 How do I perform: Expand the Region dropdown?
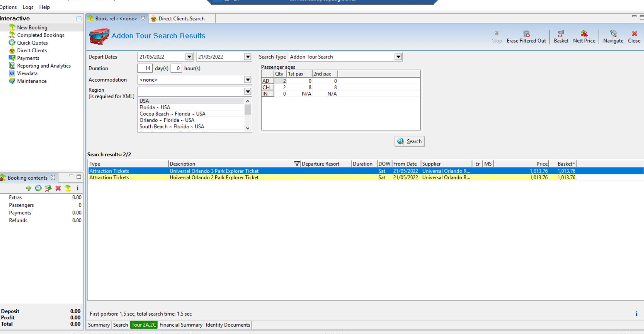tap(248, 91)
